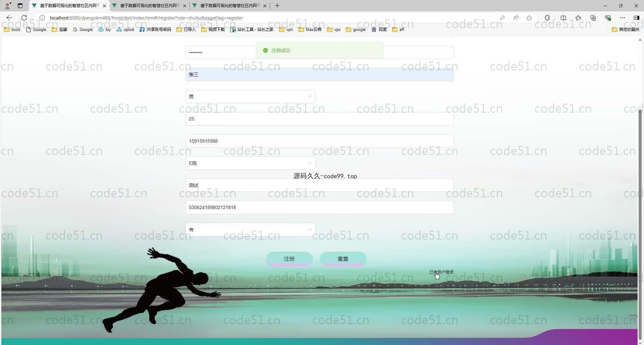Go back to previous page
Image resolution: width=644 pixels, height=345 pixels.
click(9, 18)
